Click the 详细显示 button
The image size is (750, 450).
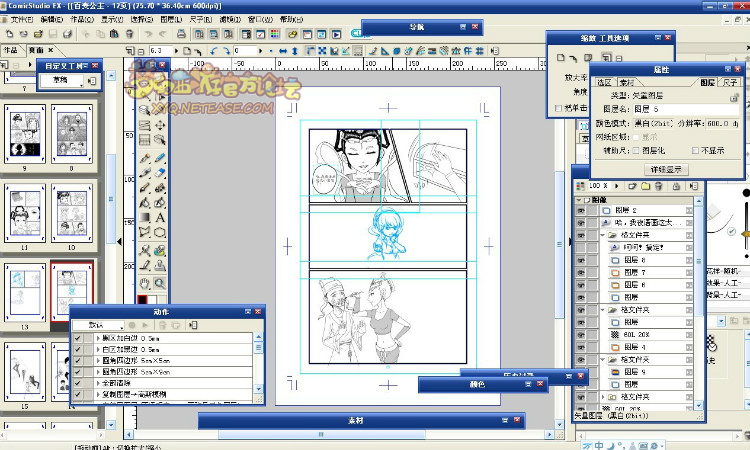click(666, 169)
